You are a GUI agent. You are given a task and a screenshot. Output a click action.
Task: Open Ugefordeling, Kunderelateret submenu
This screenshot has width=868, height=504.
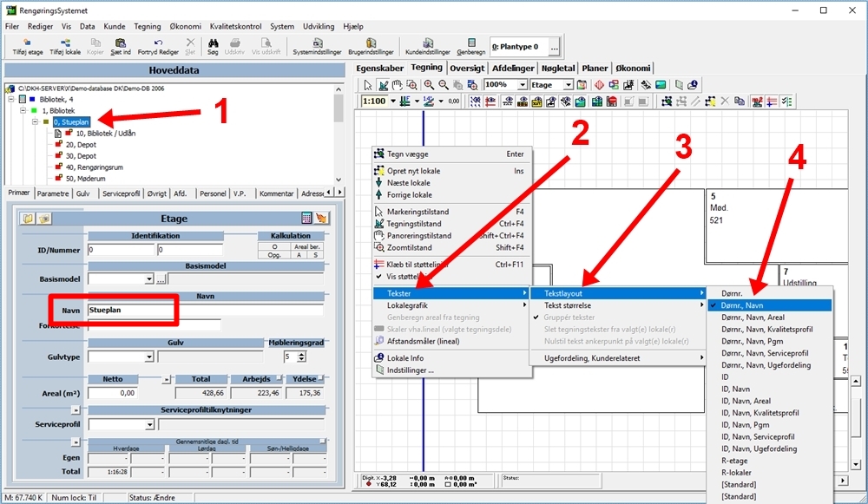[618, 358]
